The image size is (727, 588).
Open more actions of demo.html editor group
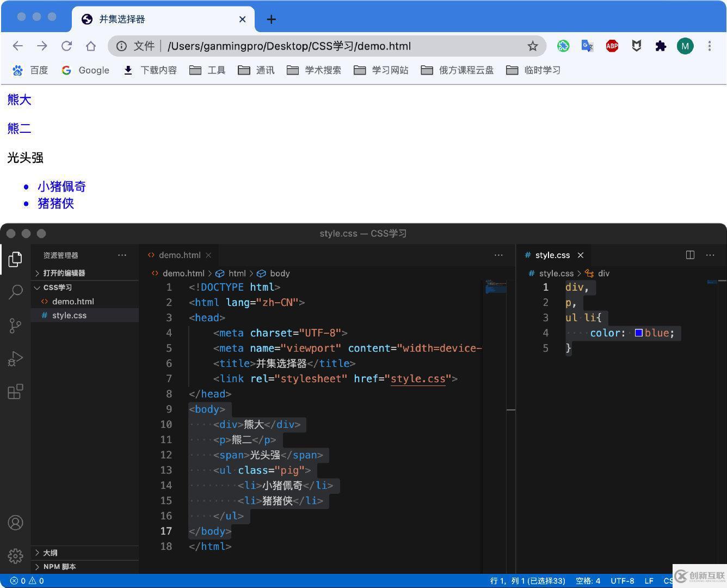pos(498,255)
